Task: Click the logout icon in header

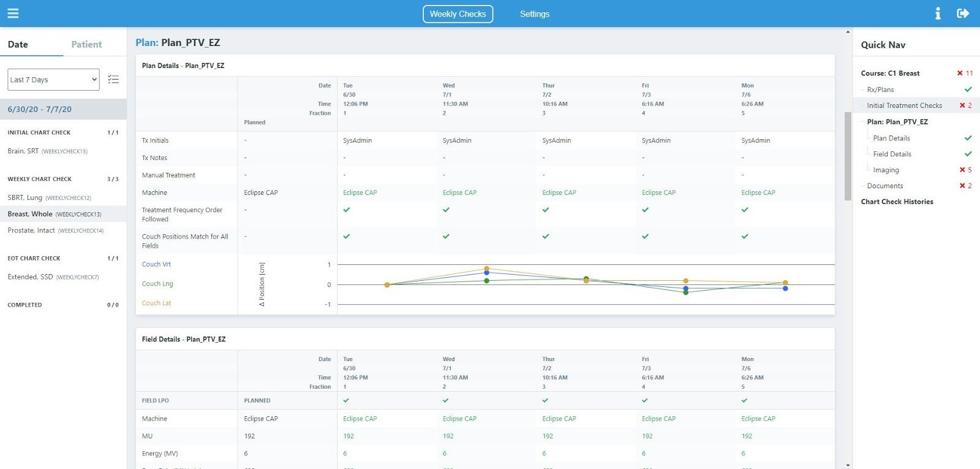Action: pos(963,13)
